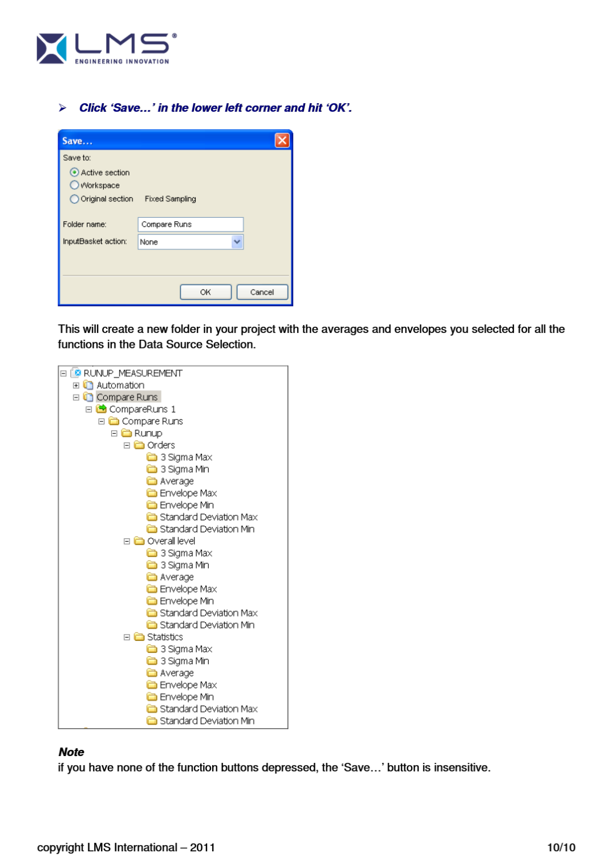Screen dimensions: 616x861
Task: Click 3 Sigma Min folder icon under Statistics
Action: pos(152,660)
